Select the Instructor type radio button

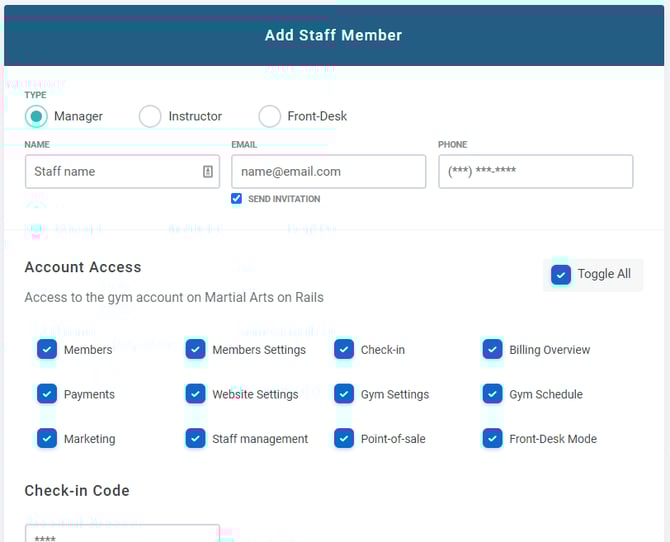point(150,116)
